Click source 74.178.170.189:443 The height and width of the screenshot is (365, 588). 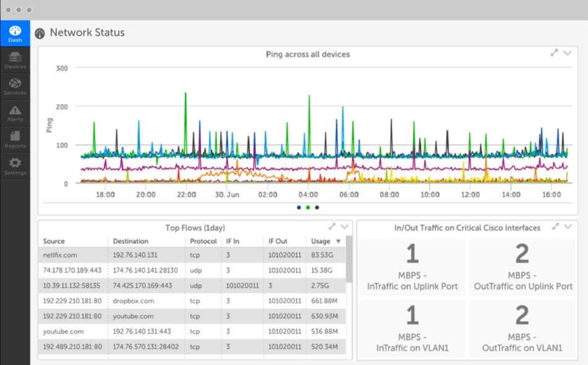(x=72, y=270)
